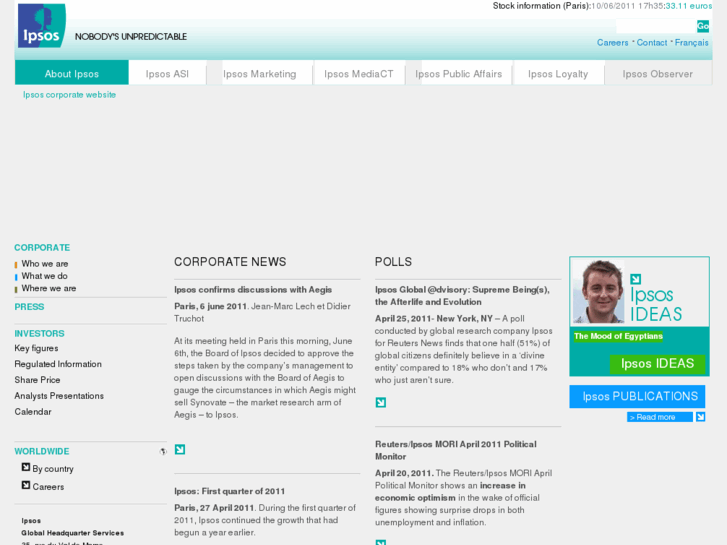
Task: Open the Ipsos ASI tab
Action: 167,73
